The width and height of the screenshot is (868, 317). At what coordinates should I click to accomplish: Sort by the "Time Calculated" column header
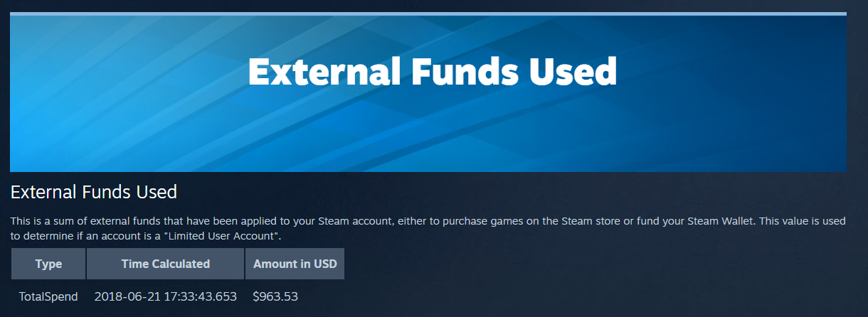pyautogui.click(x=165, y=264)
